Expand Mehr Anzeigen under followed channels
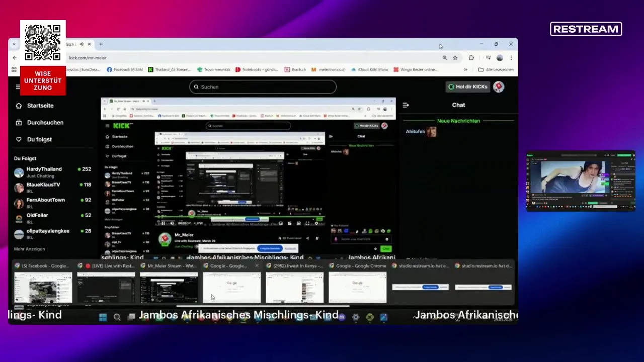The height and width of the screenshot is (362, 644). pos(30,249)
